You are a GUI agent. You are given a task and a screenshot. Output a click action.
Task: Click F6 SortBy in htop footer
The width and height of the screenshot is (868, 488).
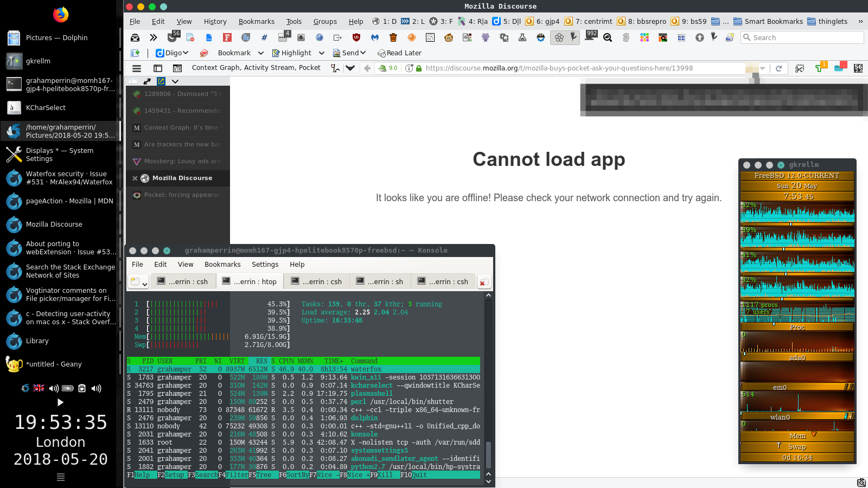tap(293, 475)
